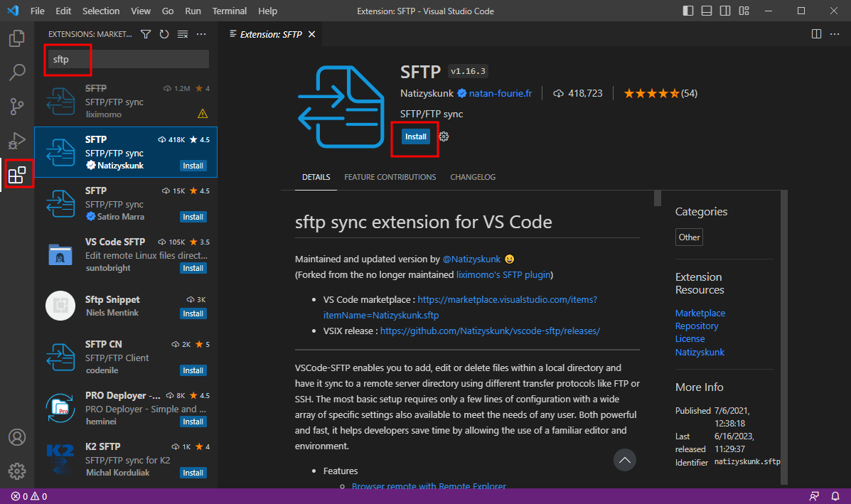Open the GitHub VSIX releases link
Image resolution: width=851 pixels, height=504 pixels.
tap(490, 331)
